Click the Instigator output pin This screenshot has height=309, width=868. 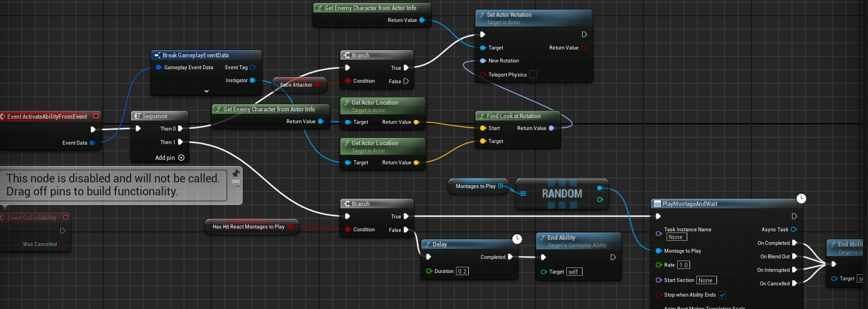pos(253,80)
